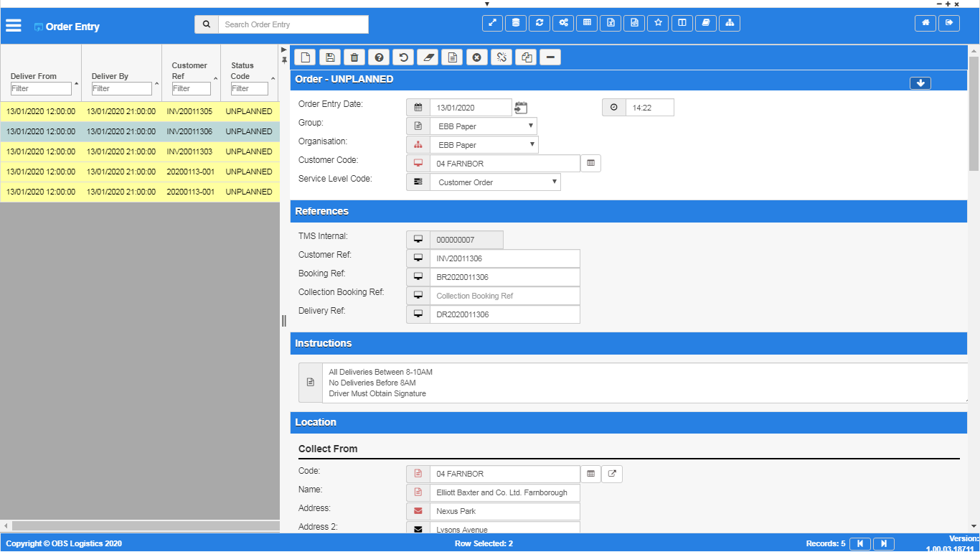980x552 pixels.
Task: Click the time field showing 14:22
Action: [649, 108]
